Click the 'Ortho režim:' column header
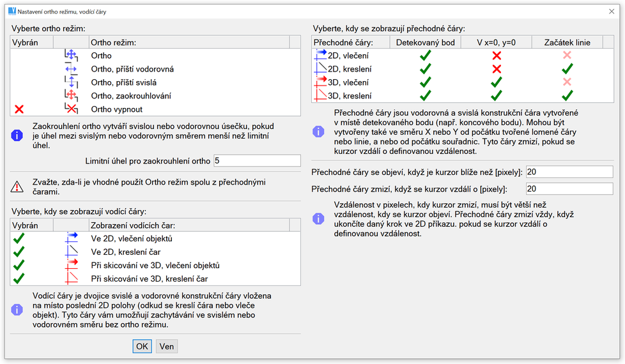This screenshot has height=364, width=625. 189,42
